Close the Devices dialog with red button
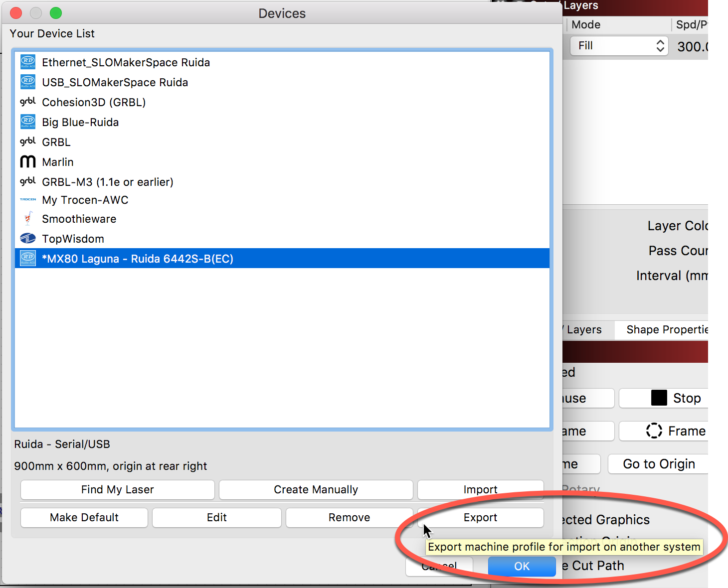Image resolution: width=728 pixels, height=588 pixels. coord(16,13)
